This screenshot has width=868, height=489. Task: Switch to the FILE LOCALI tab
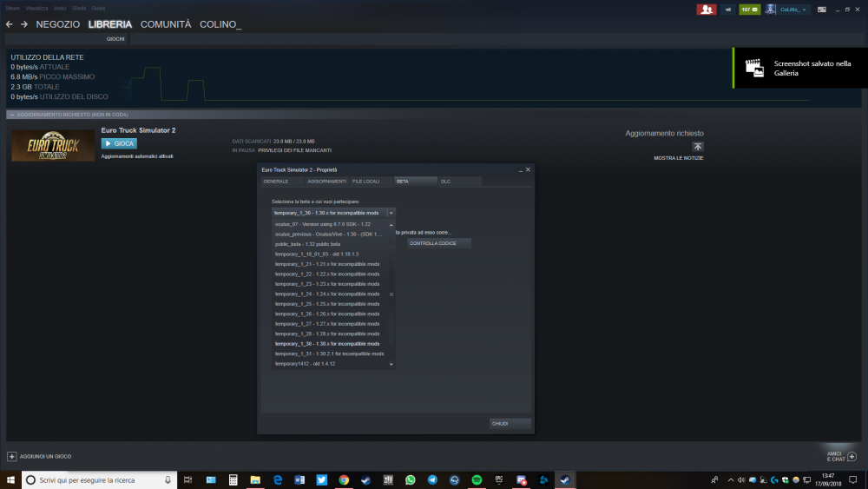[x=372, y=181]
